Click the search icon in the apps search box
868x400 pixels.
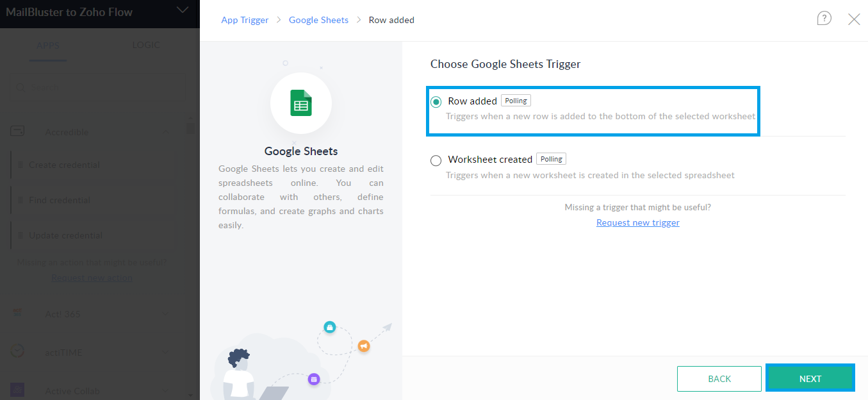22,86
